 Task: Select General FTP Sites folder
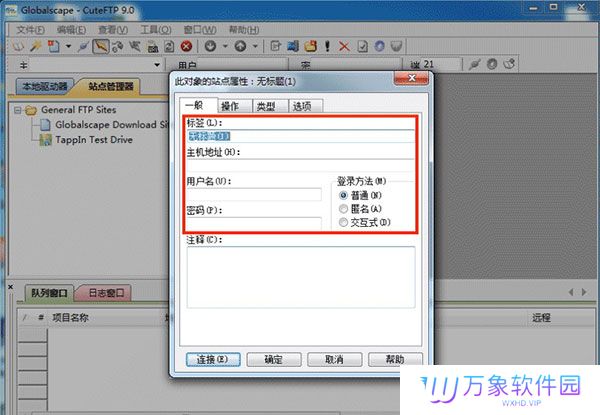point(78,110)
